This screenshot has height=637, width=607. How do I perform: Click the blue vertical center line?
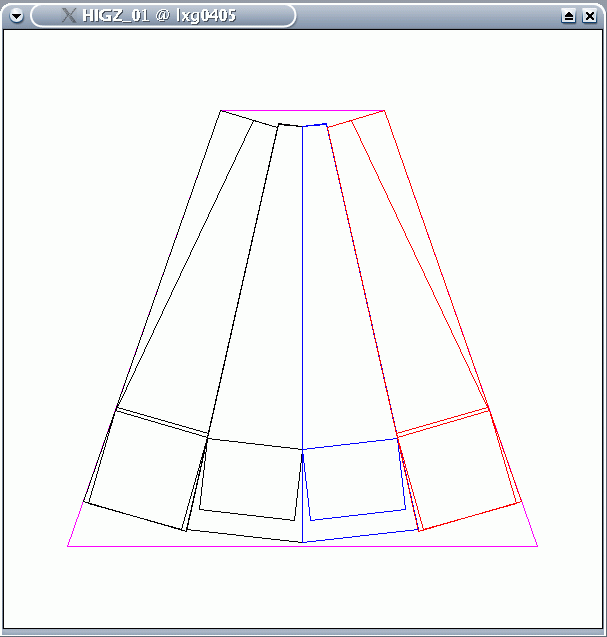(302, 334)
